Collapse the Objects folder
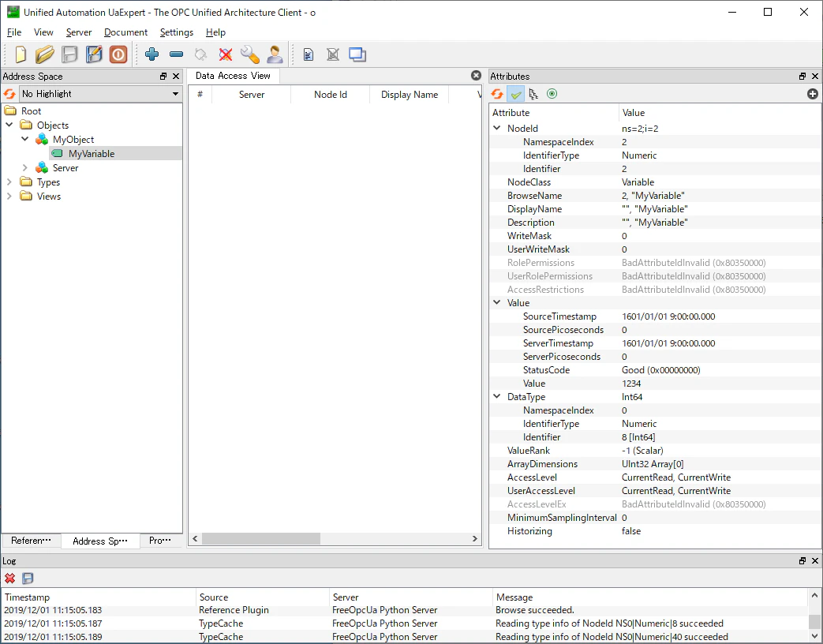This screenshot has width=823, height=644. tap(9, 125)
